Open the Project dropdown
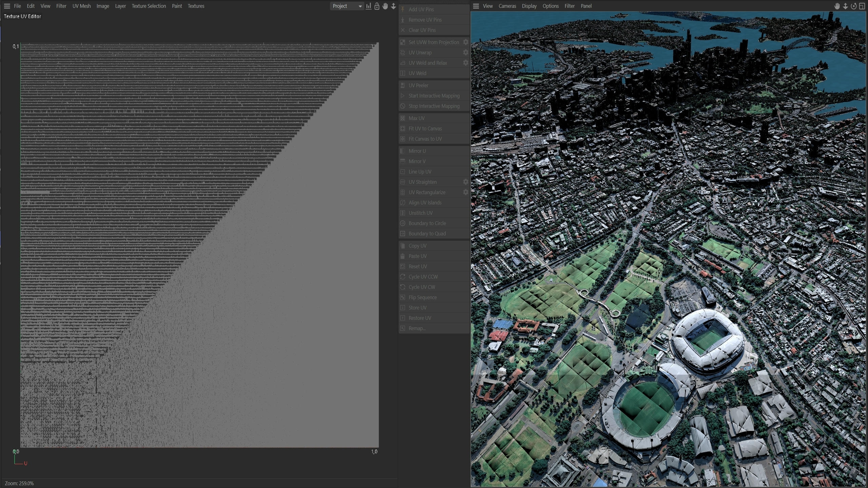The image size is (868, 488). tap(347, 6)
